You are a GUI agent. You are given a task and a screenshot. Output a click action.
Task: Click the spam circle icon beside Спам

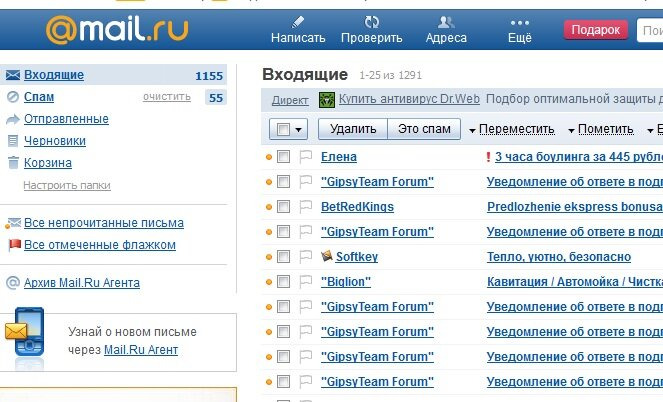pos(13,97)
